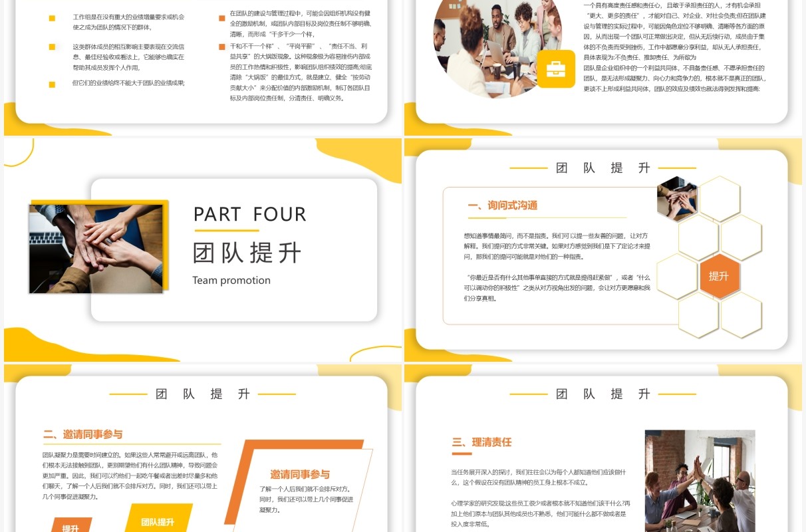Click the paragraph starting "你最近是否有什么
This screenshot has width=806, height=532.
click(x=557, y=288)
